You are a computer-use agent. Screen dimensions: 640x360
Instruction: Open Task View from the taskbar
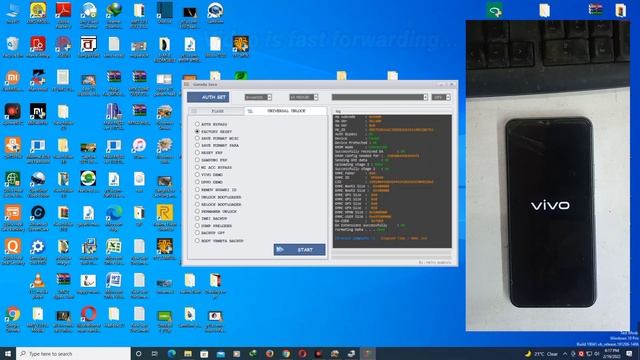click(155, 353)
